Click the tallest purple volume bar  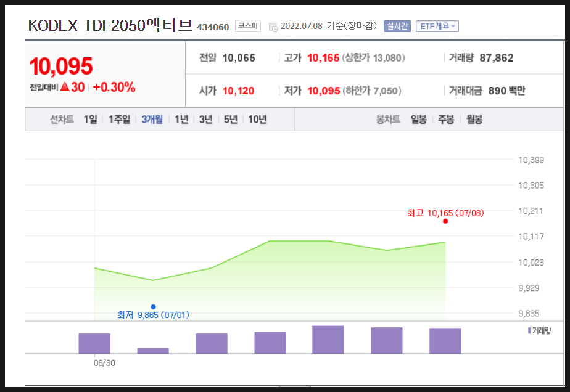click(x=328, y=340)
